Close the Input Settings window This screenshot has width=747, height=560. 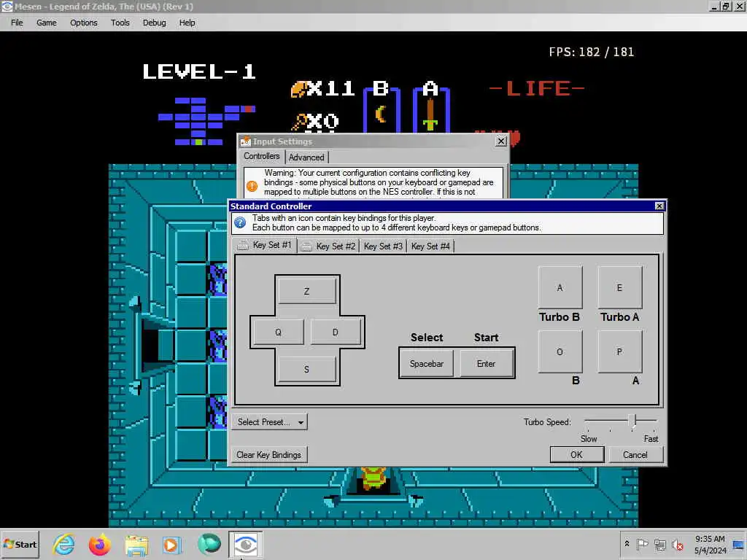tap(501, 141)
